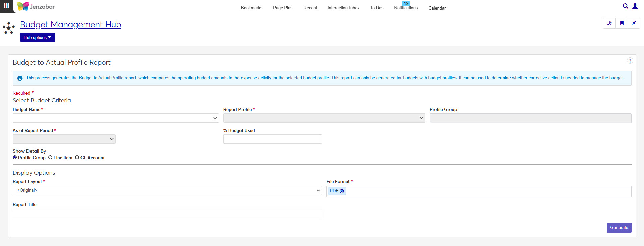Click into the Report Title field
Screen dimensions: 644x246
pos(167,213)
